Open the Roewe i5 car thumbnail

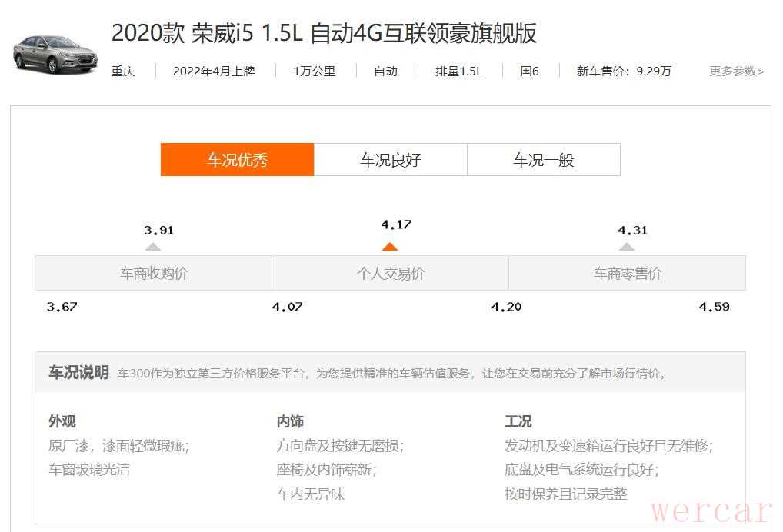tap(55, 54)
